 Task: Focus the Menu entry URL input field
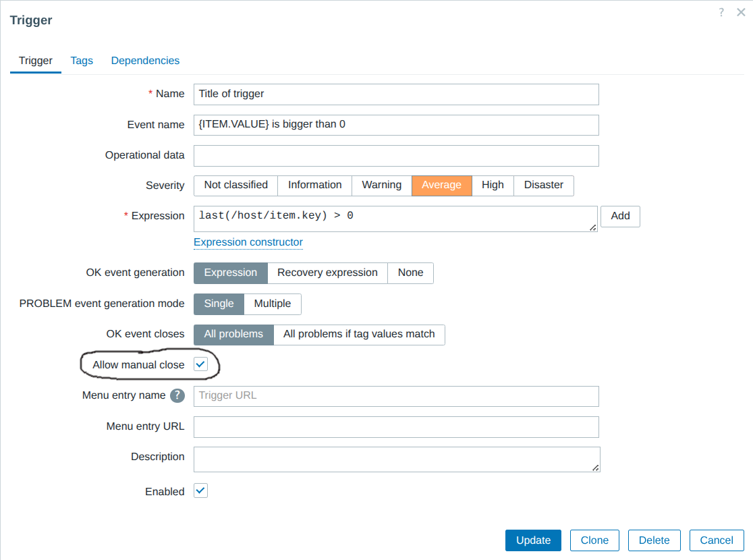(x=396, y=426)
